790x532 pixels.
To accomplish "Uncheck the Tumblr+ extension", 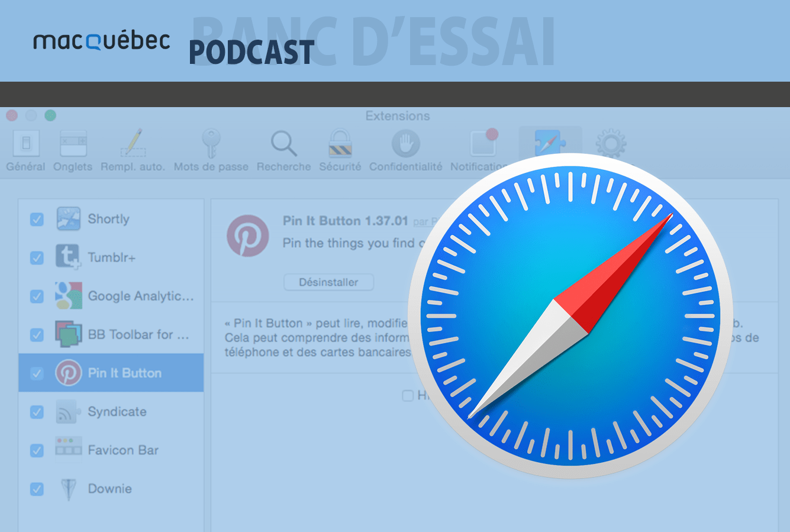I will (37, 258).
